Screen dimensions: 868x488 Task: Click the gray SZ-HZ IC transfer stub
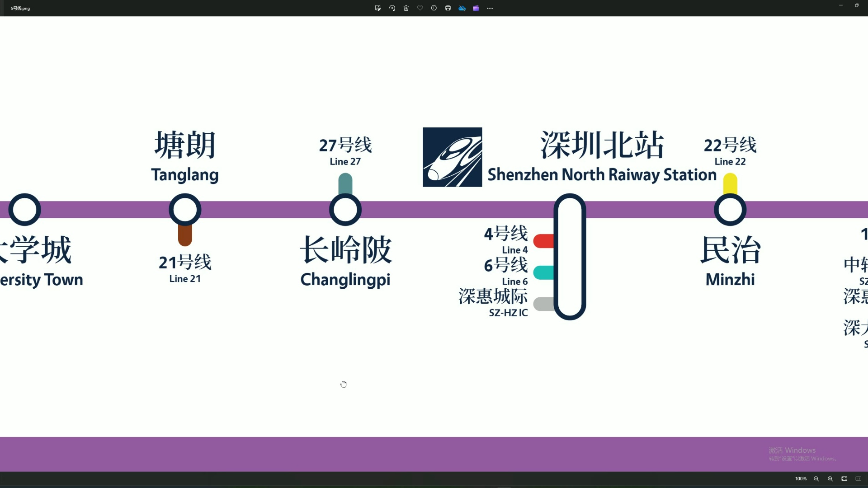(x=543, y=304)
